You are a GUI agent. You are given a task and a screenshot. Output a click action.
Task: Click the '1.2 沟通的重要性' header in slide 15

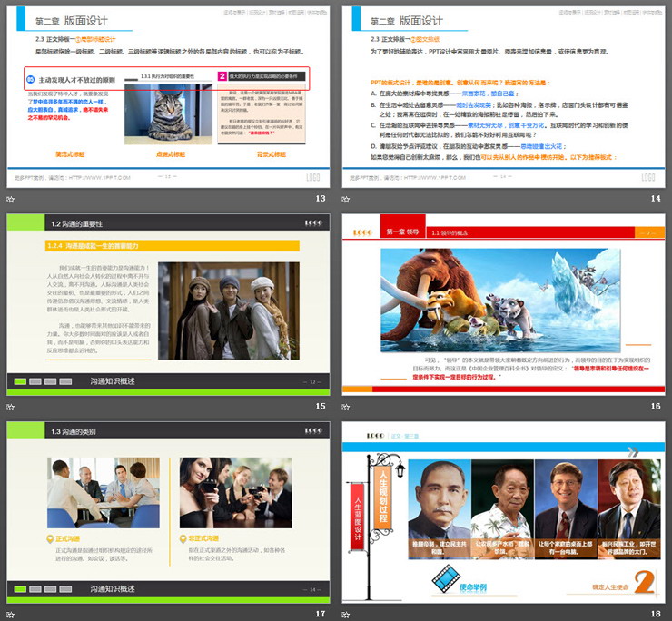[x=76, y=223]
